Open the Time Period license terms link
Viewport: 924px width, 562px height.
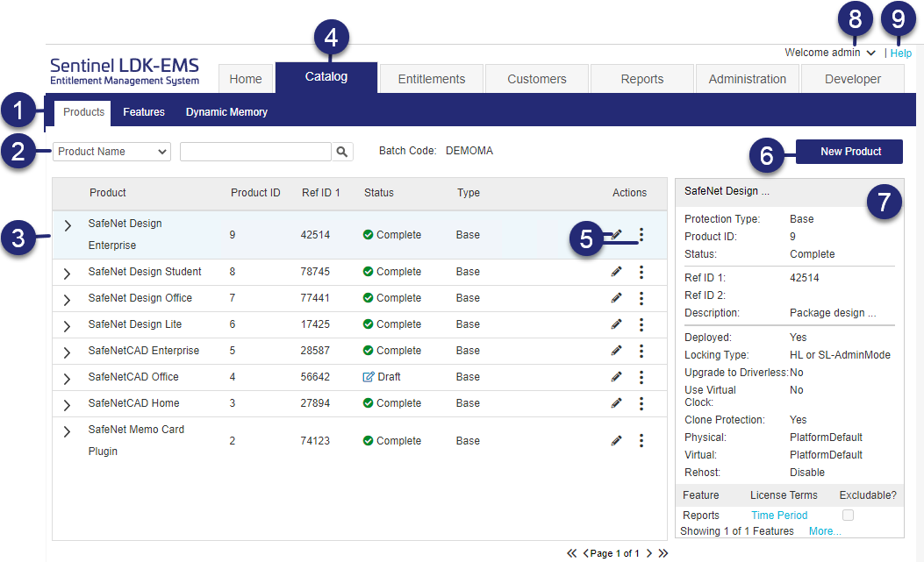point(778,516)
